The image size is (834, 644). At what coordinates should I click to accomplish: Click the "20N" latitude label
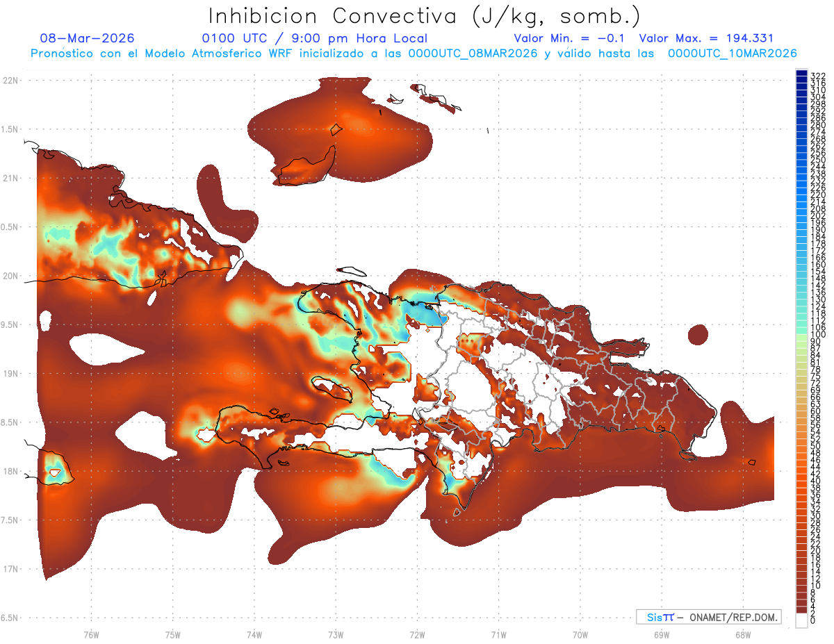(x=10, y=276)
